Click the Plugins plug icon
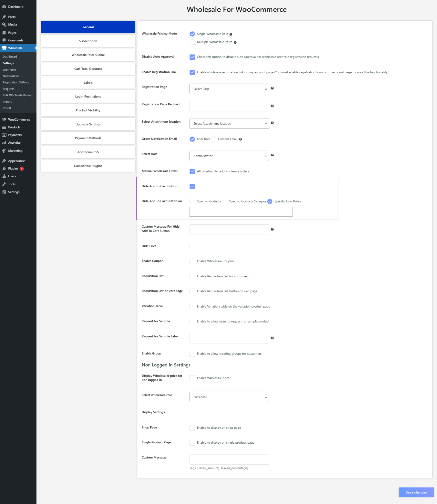This screenshot has height=504, width=437. pyautogui.click(x=4, y=169)
